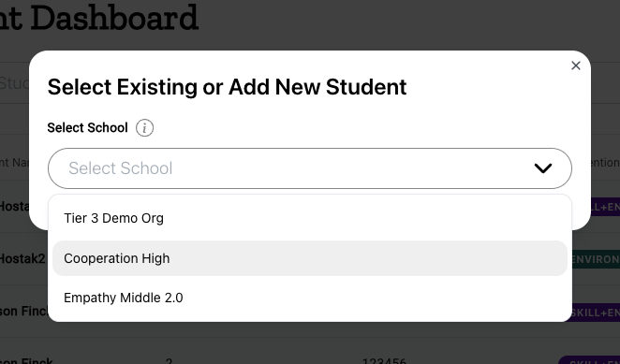Screen dimensions: 620x364
Task: Open the Hostak row above Hostak2
Action: click(x=15, y=206)
